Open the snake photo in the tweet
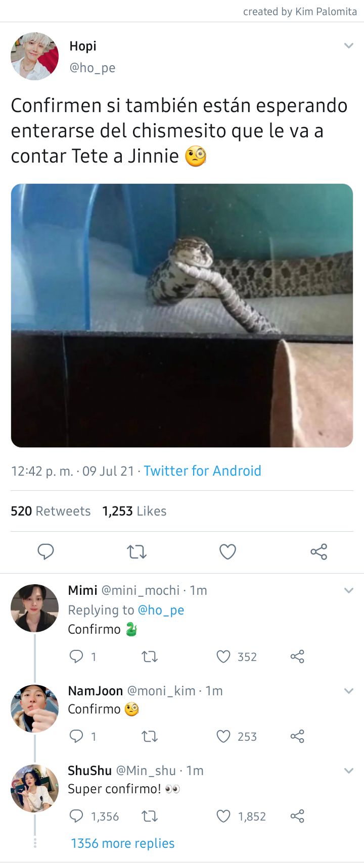The height and width of the screenshot is (868, 364). pyautogui.click(x=182, y=316)
